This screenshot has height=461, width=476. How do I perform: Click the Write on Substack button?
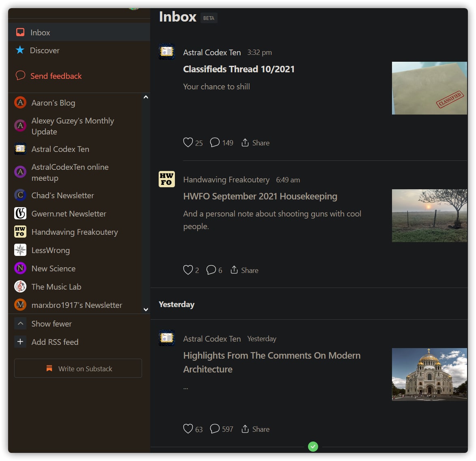coord(78,368)
